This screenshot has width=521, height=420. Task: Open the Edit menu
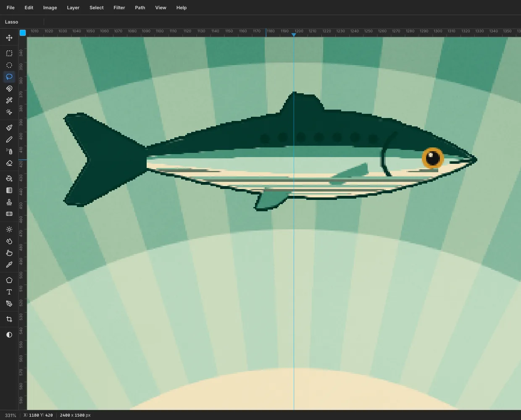coord(29,8)
